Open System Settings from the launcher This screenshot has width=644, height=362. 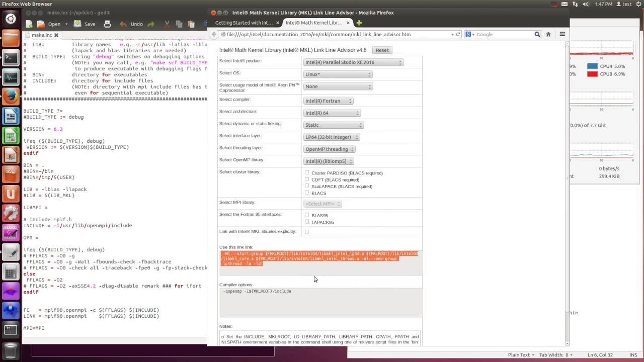(x=11, y=213)
